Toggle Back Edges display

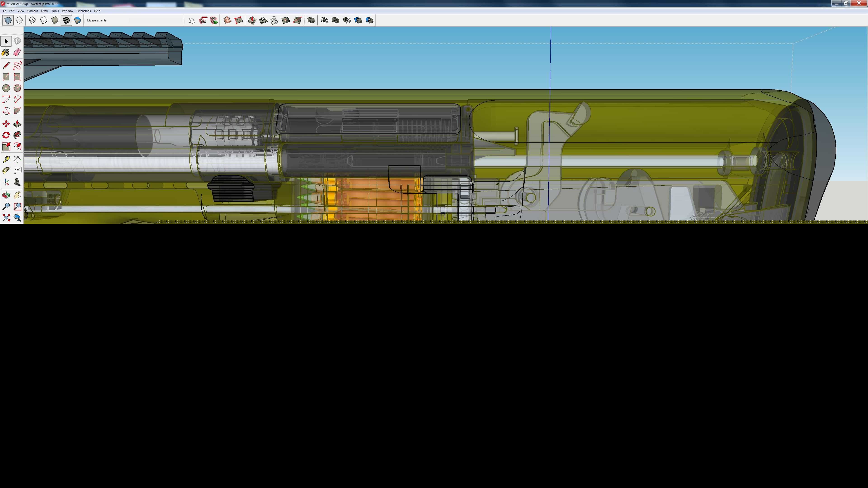click(19, 21)
